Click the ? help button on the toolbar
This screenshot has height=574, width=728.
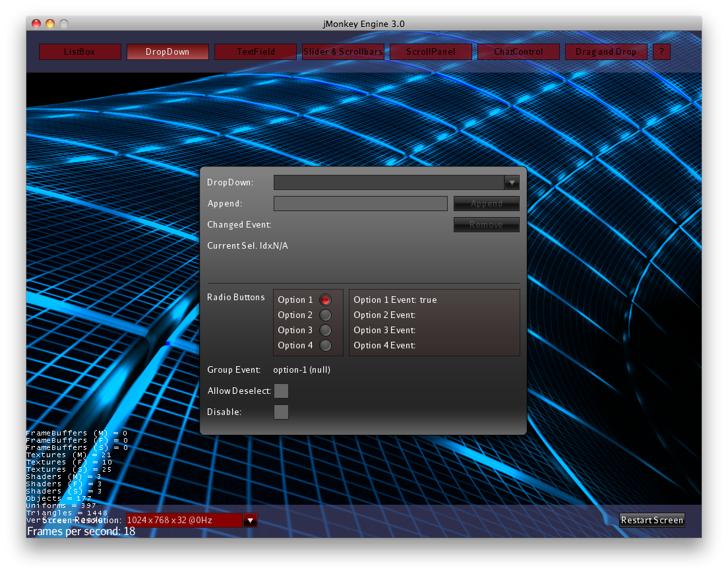[662, 51]
